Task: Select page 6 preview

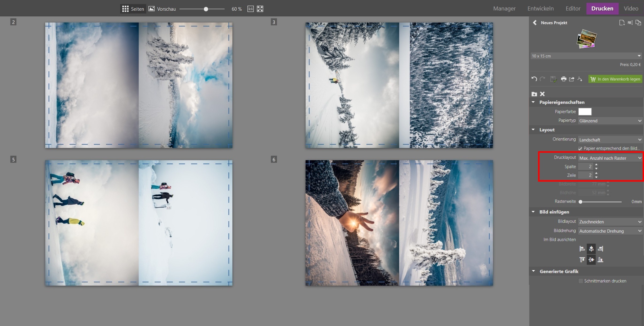Action: pyautogui.click(x=399, y=223)
